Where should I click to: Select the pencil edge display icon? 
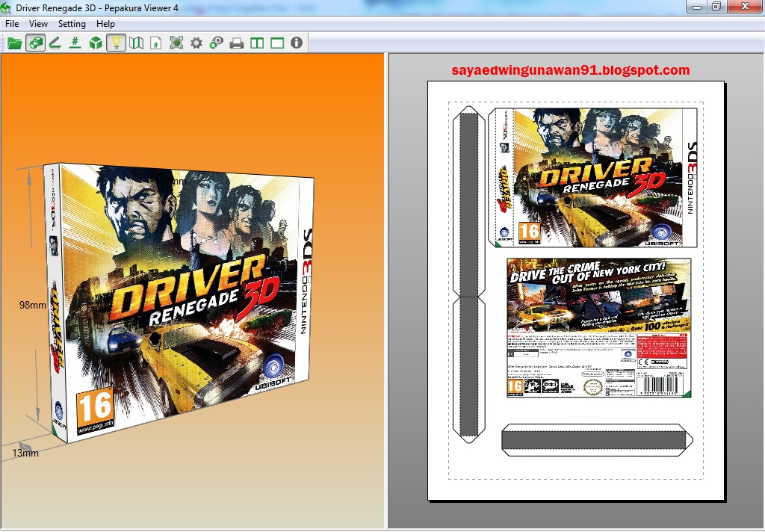[x=55, y=43]
